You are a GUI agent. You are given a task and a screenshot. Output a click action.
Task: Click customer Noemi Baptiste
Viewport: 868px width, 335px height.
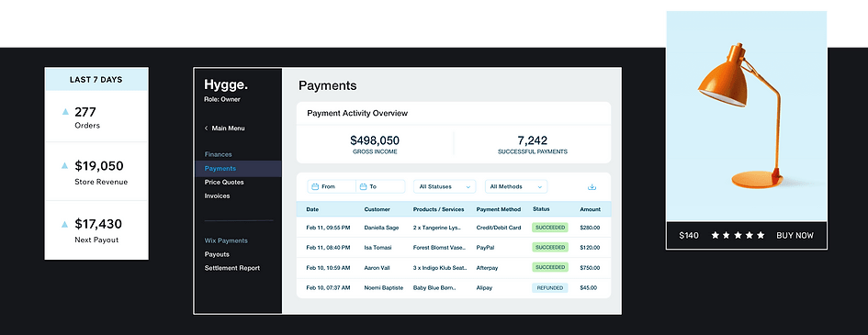(384, 288)
